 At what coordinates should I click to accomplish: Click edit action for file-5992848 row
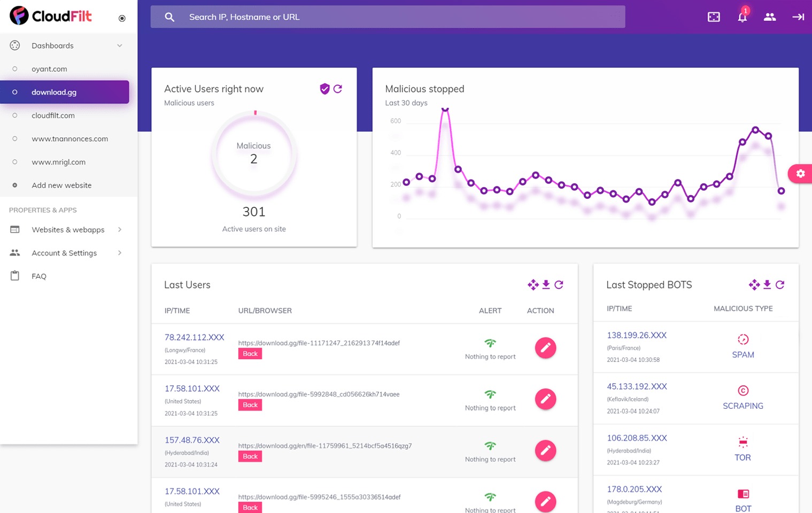(545, 399)
